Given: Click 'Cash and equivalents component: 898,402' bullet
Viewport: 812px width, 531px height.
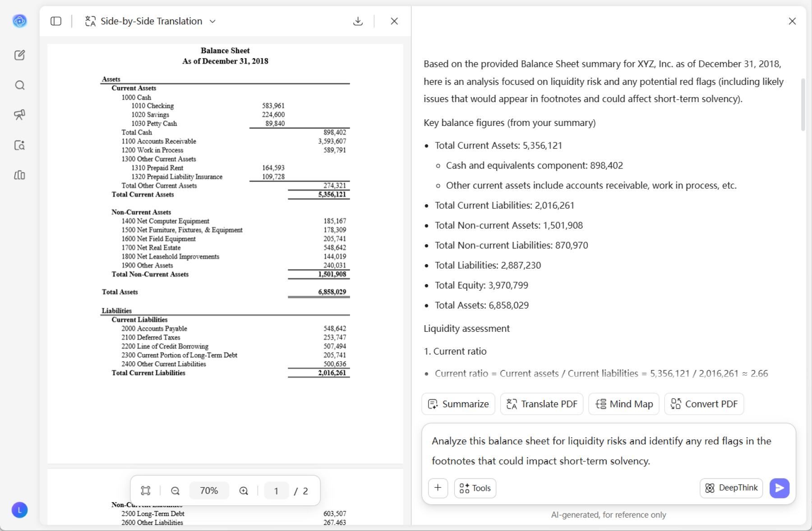Looking at the screenshot, I should [x=535, y=166].
